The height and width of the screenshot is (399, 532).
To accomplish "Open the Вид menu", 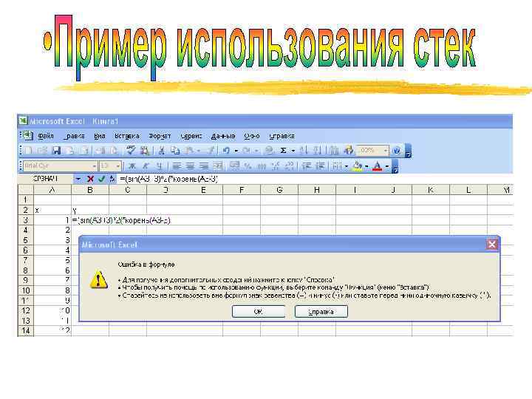I will [x=100, y=136].
